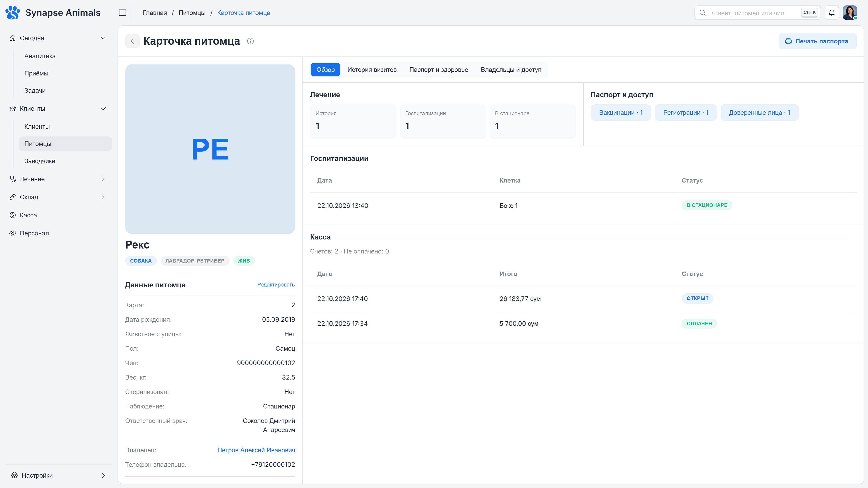
Task: Click Вакцинации · 1 chip
Action: 621,113
